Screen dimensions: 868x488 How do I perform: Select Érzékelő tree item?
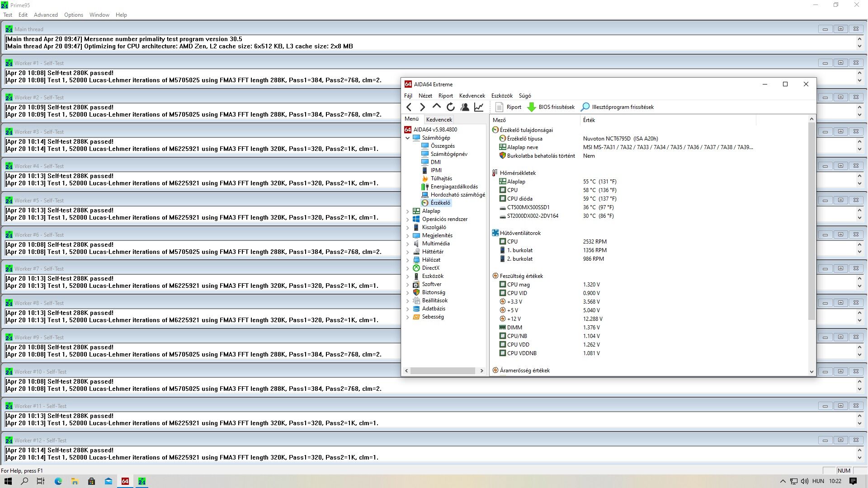click(436, 203)
